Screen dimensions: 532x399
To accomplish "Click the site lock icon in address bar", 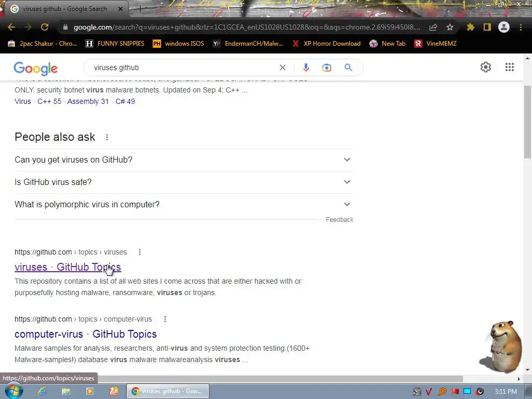I will (65, 27).
